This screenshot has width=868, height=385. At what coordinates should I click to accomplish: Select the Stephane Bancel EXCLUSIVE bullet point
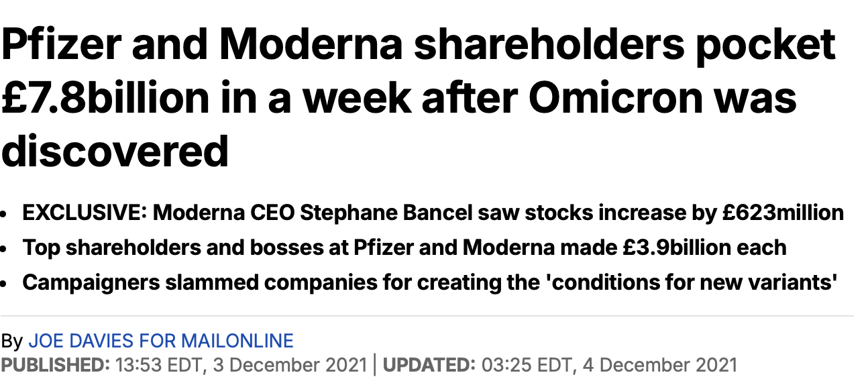[433, 213]
